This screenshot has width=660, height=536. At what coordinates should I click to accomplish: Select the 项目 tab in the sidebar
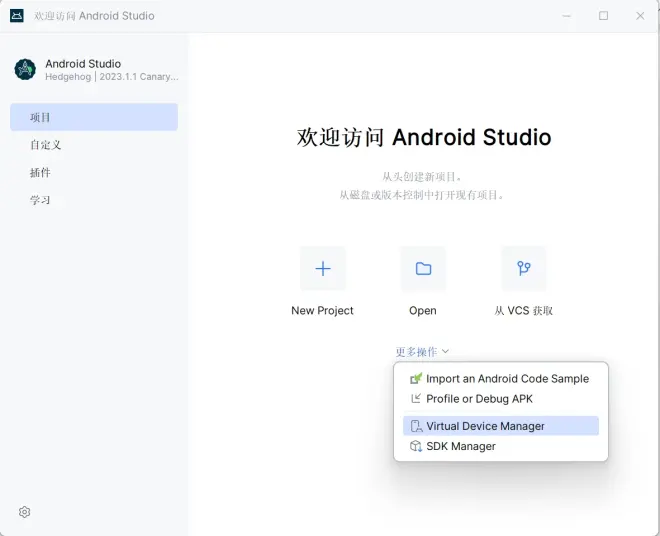(94, 117)
